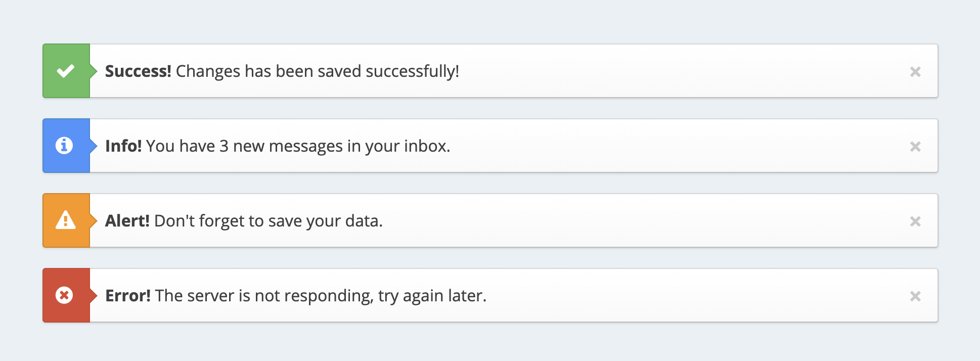Select the 'Changes has been saved successfully!' text
980x361 pixels.
318,71
